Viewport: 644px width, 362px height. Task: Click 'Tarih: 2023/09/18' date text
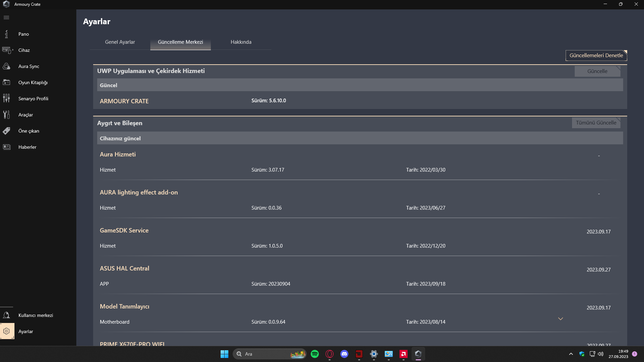426,284
